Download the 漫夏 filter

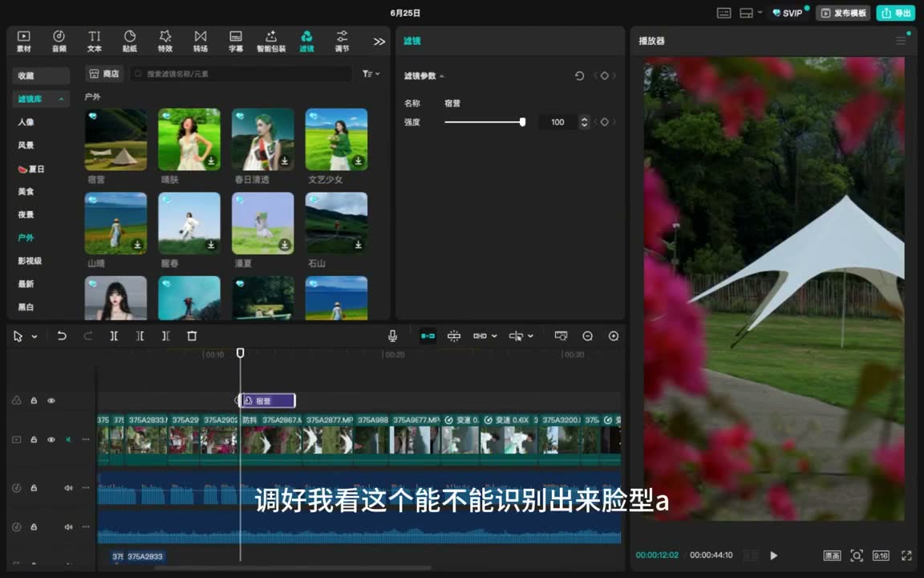[285, 244]
